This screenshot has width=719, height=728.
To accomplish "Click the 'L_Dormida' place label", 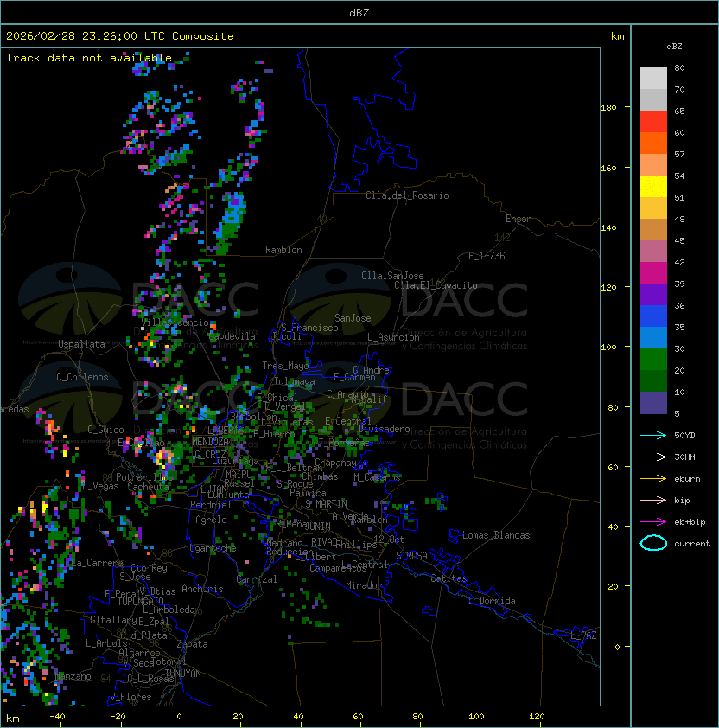I will [492, 601].
